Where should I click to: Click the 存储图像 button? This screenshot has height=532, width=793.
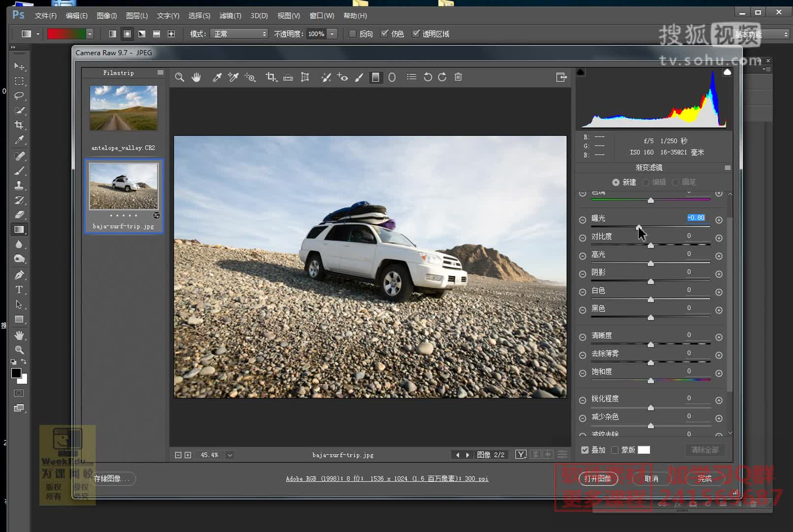pos(112,478)
